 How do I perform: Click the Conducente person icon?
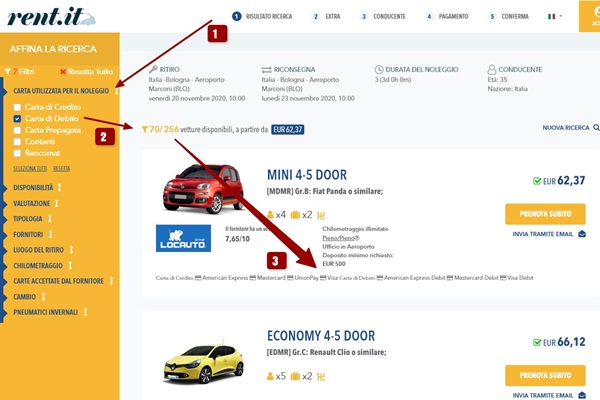492,70
